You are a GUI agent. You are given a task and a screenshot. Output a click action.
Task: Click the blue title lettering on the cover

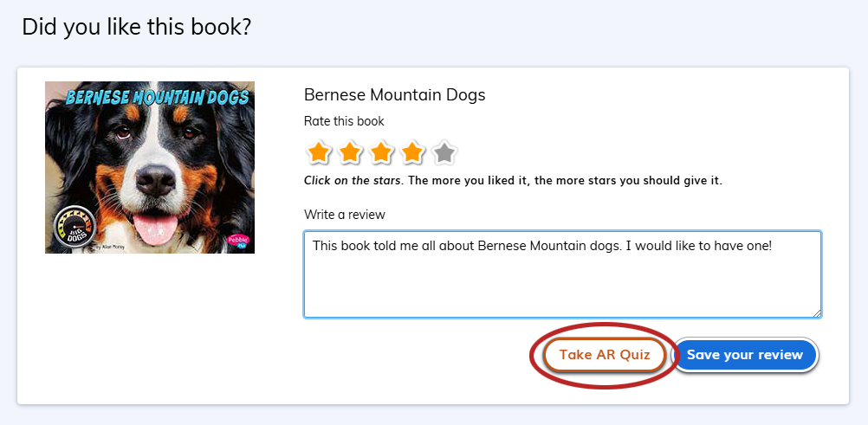(147, 97)
